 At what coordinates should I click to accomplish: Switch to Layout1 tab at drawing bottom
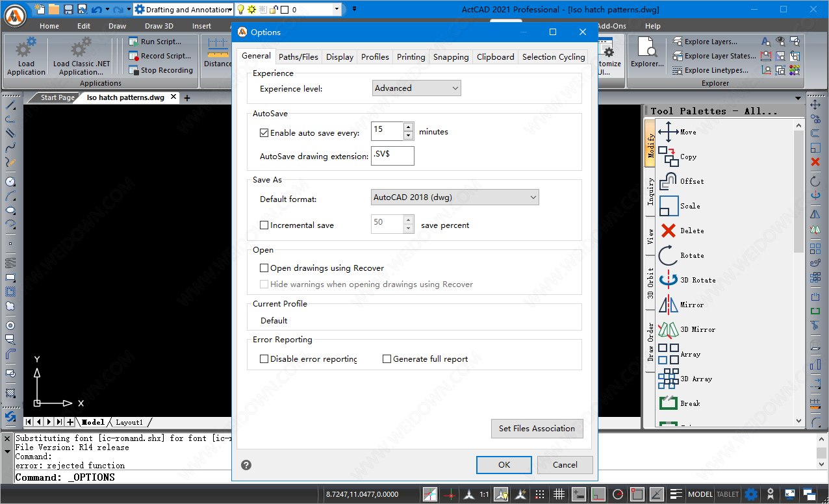(129, 422)
